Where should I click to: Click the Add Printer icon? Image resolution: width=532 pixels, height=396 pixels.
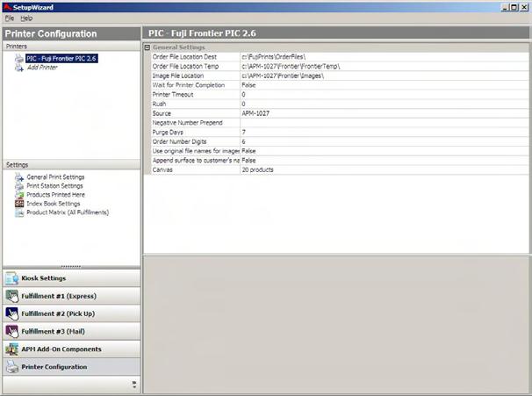(x=19, y=68)
